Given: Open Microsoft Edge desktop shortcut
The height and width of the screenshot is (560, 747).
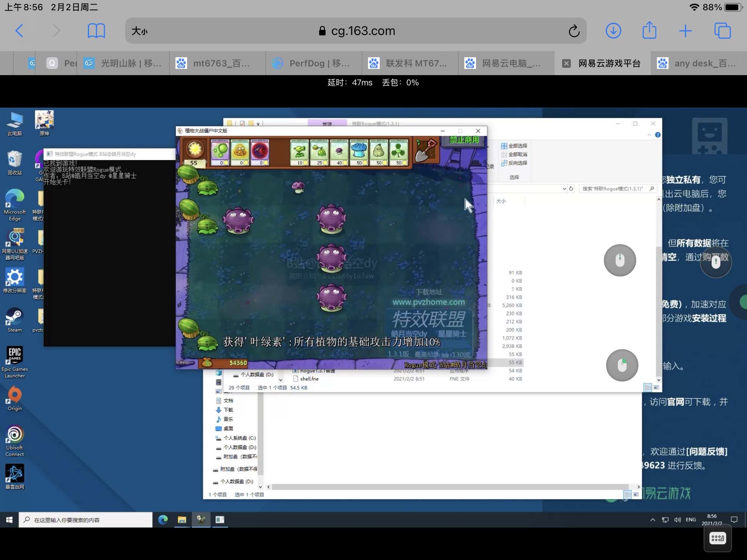Looking at the screenshot, I should 15,205.
